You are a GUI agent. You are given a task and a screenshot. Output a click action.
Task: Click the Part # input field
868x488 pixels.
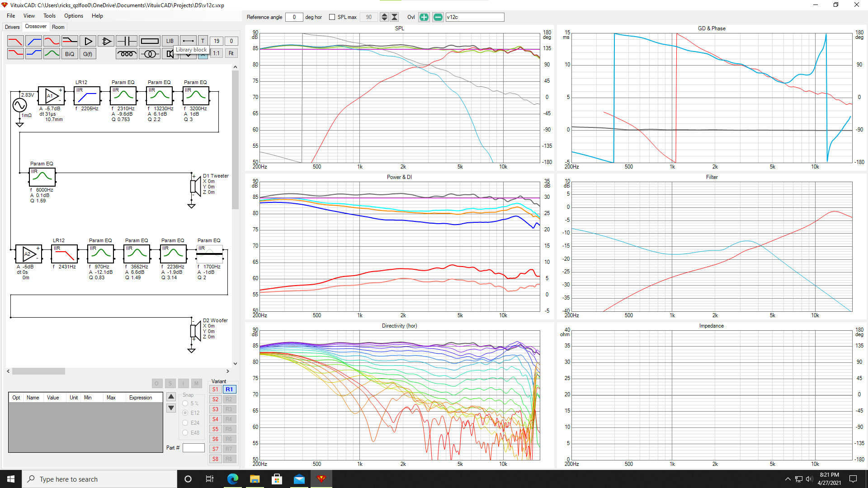click(x=193, y=448)
